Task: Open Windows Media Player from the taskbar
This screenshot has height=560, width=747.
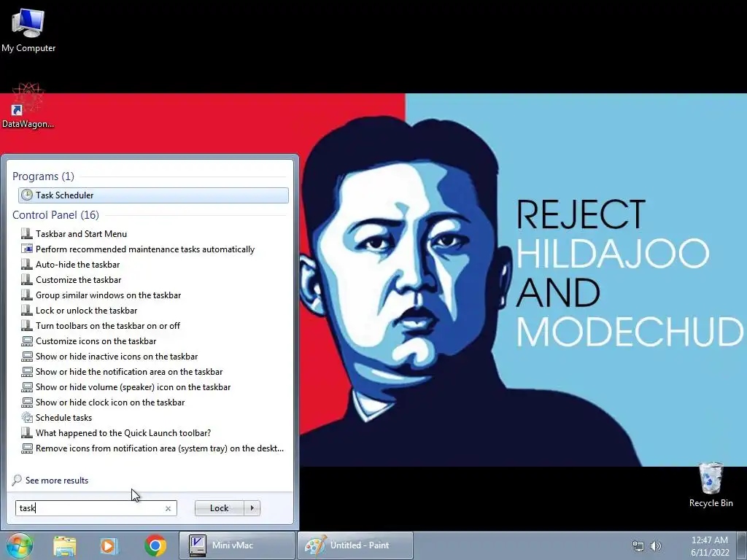Action: 109,545
